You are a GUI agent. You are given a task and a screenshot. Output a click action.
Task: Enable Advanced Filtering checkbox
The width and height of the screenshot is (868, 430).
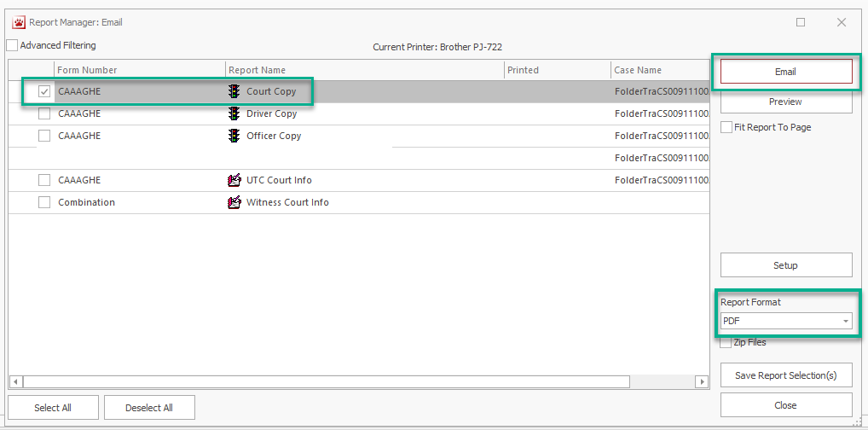point(12,45)
